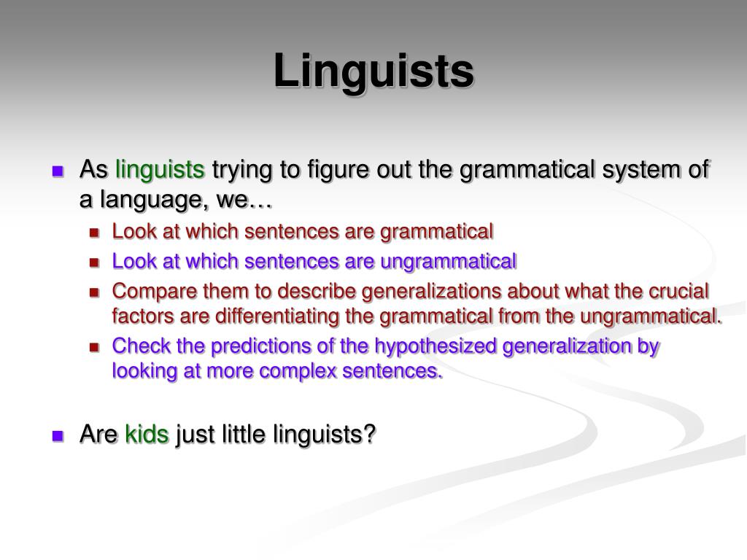747x560 pixels.
Task: Click the green word "linguists" in first bullet
Action: 160,170
